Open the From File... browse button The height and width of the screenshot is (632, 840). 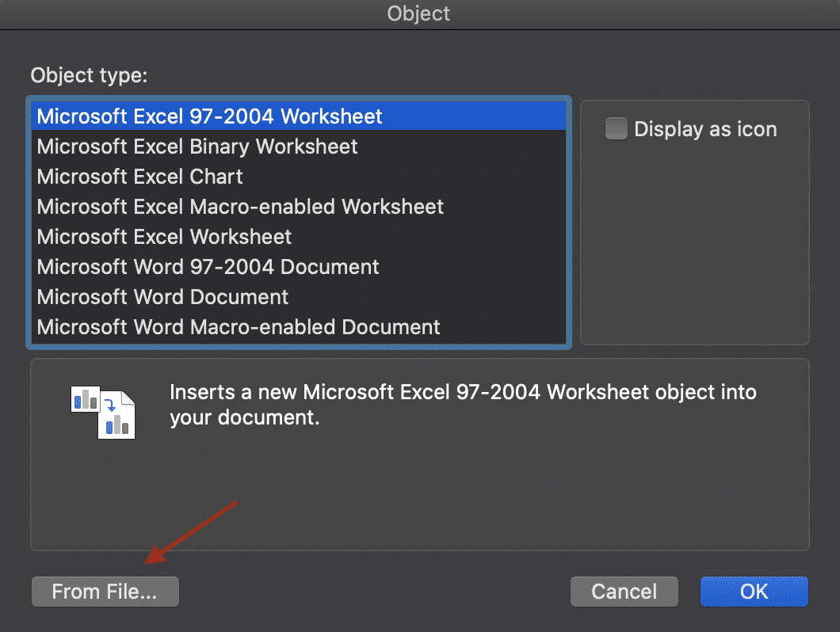coord(105,592)
